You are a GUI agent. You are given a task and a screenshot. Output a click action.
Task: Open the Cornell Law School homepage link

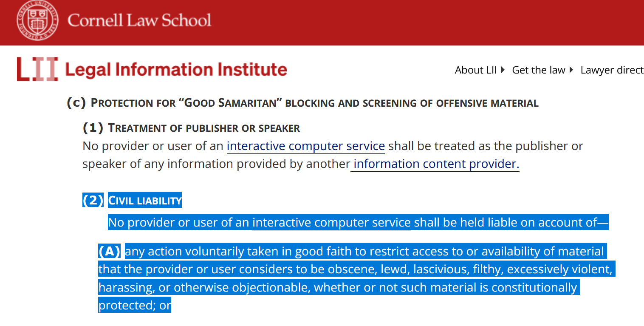pyautogui.click(x=139, y=20)
